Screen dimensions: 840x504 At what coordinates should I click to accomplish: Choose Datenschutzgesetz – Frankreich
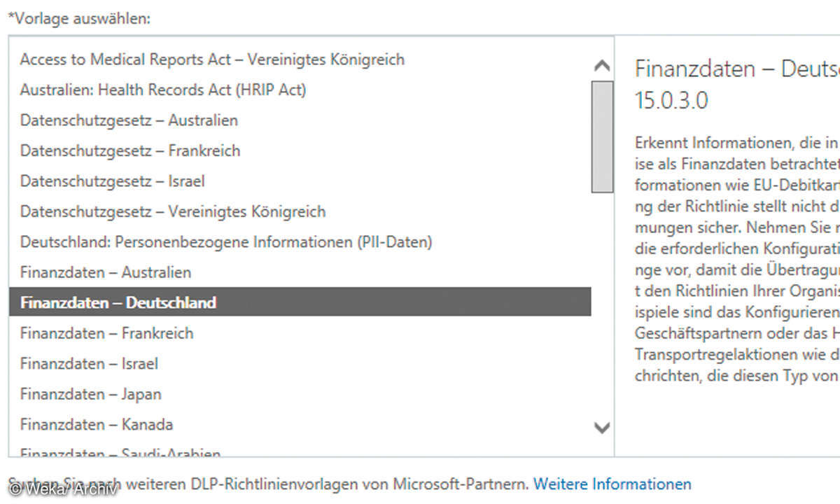pos(130,150)
